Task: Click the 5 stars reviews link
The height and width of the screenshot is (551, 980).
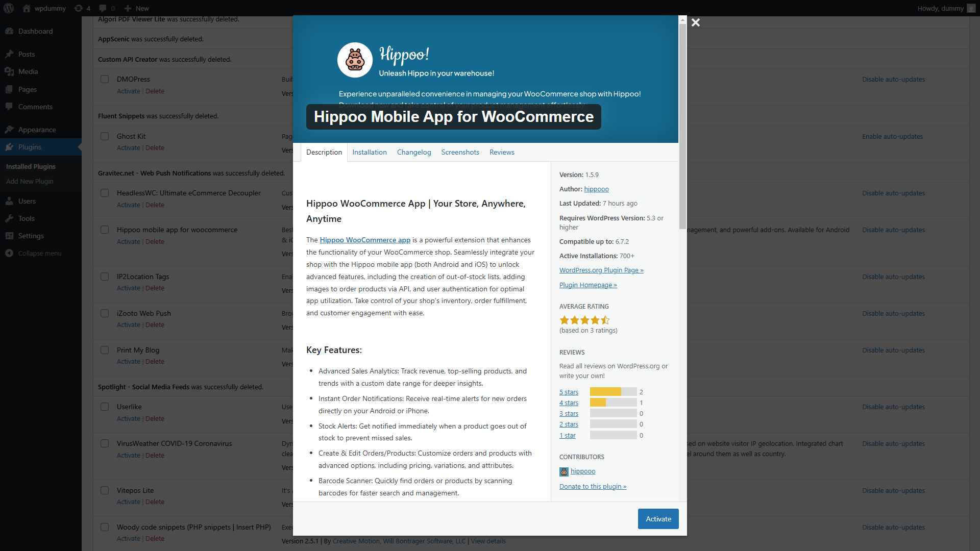Action: (x=569, y=392)
